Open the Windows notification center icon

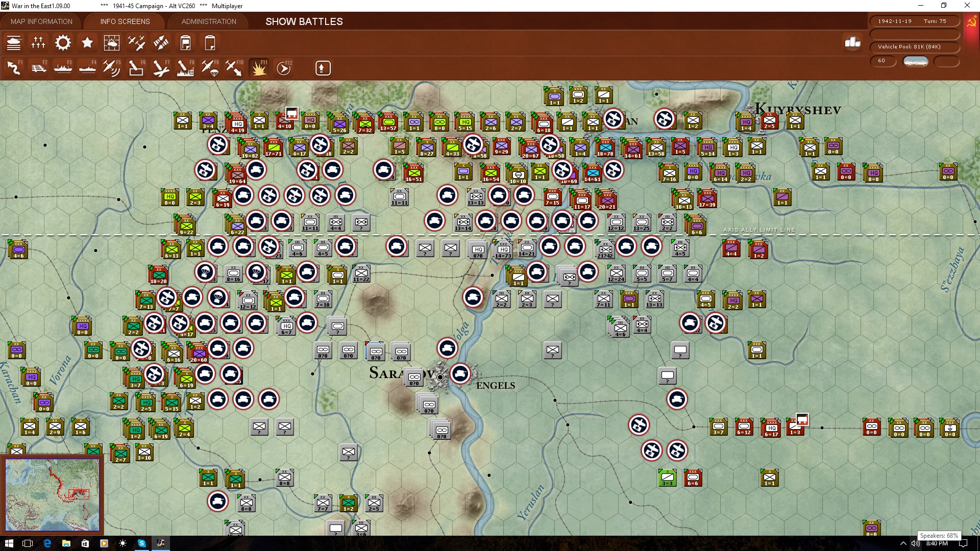(x=963, y=543)
